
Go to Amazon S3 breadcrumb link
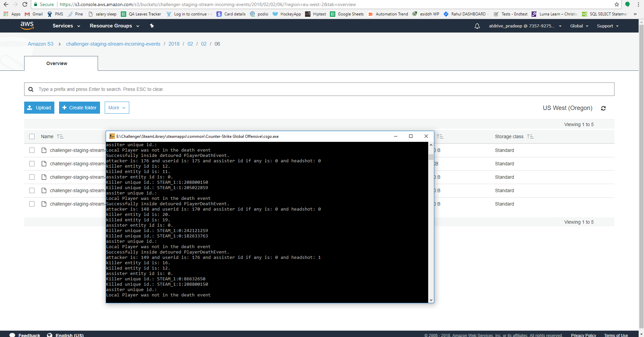click(x=41, y=44)
